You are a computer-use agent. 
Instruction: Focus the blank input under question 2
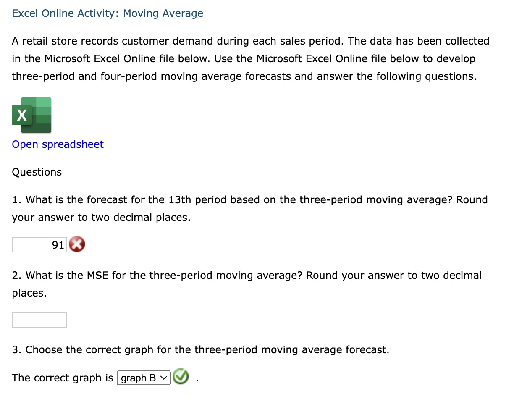(x=39, y=320)
